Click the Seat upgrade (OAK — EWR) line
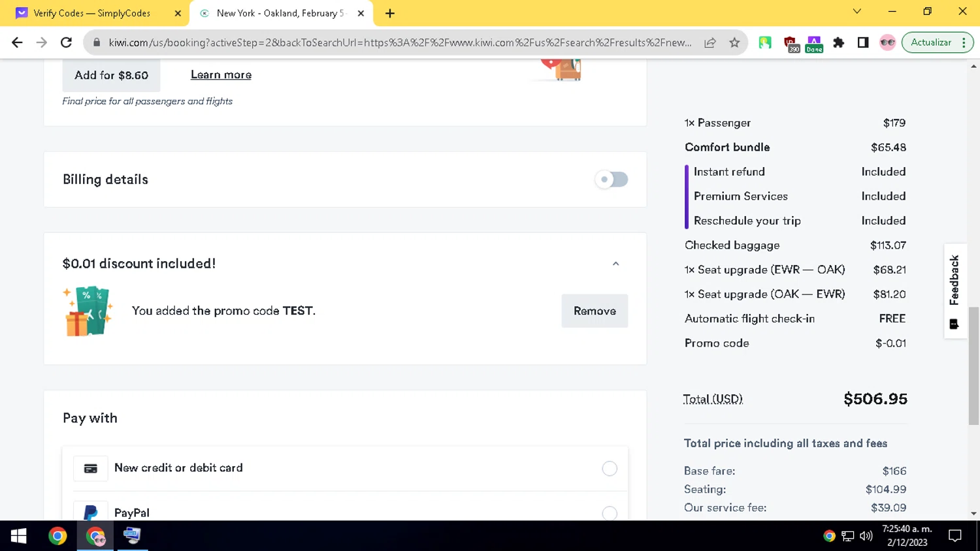Screen dimensions: 980x551 795,294
